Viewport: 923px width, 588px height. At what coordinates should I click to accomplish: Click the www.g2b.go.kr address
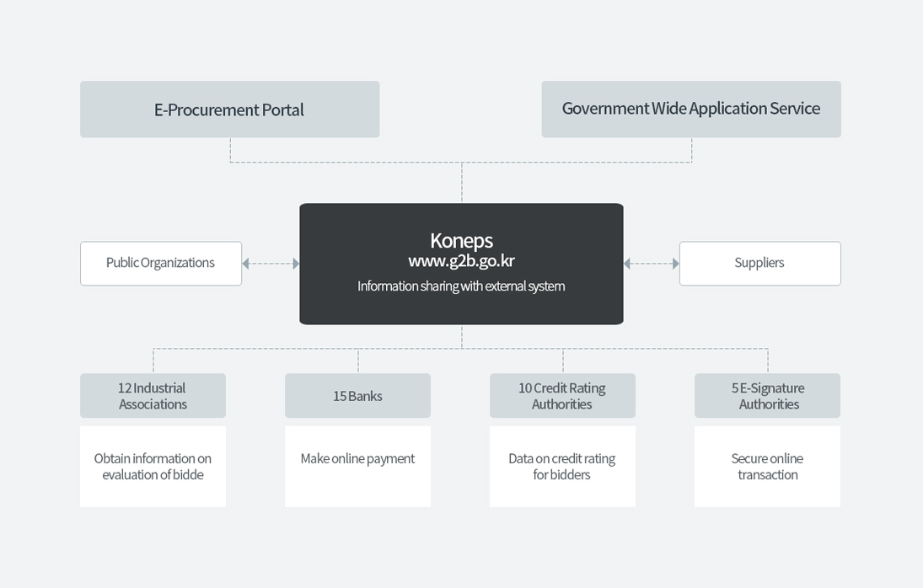coord(462,260)
